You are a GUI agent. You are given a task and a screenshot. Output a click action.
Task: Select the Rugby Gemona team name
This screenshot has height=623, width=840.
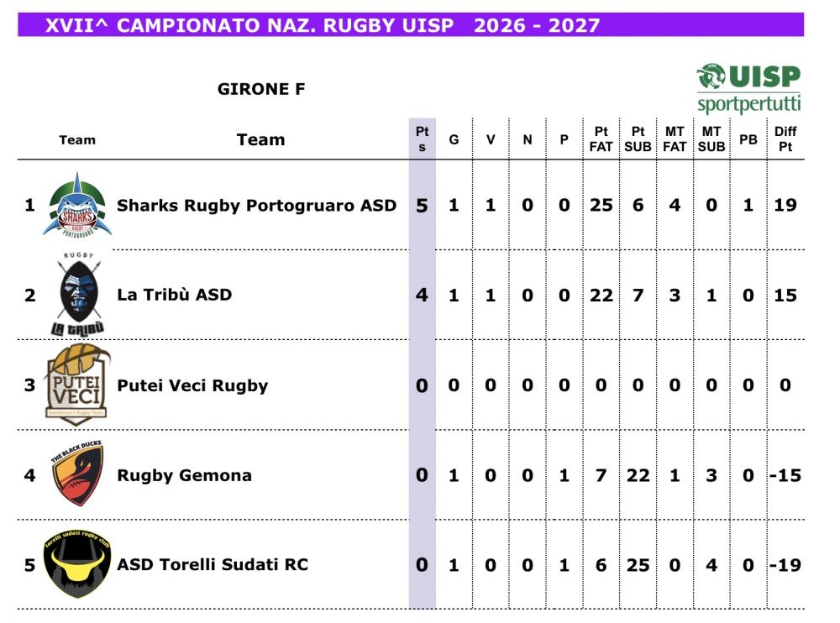[x=184, y=476]
